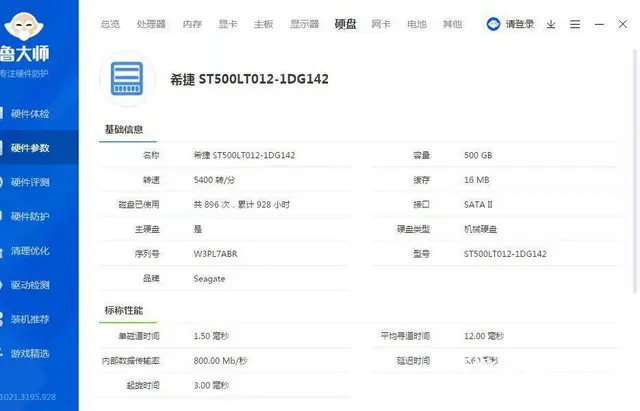
Task: Switch to the 处理器 tab
Action: point(151,24)
